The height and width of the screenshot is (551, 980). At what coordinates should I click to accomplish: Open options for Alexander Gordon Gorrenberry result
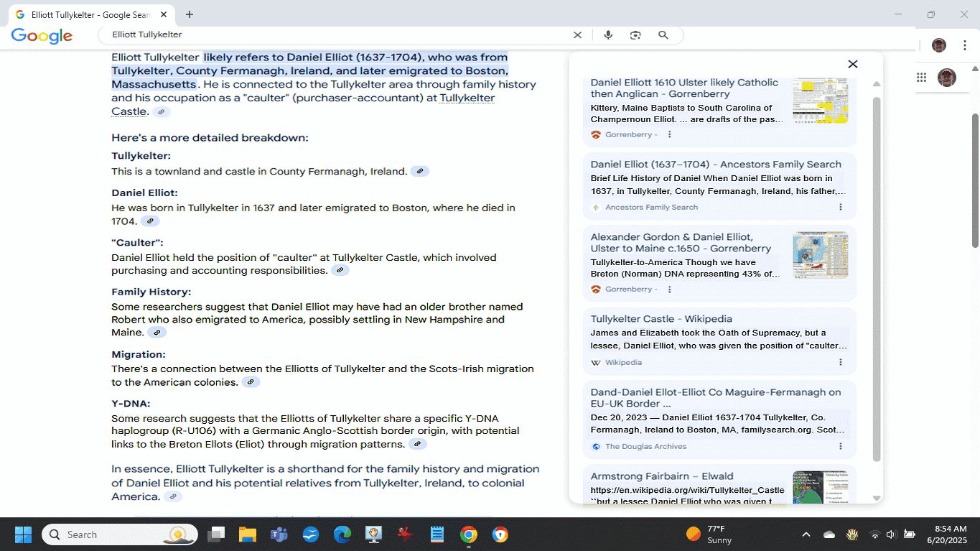coord(670,289)
